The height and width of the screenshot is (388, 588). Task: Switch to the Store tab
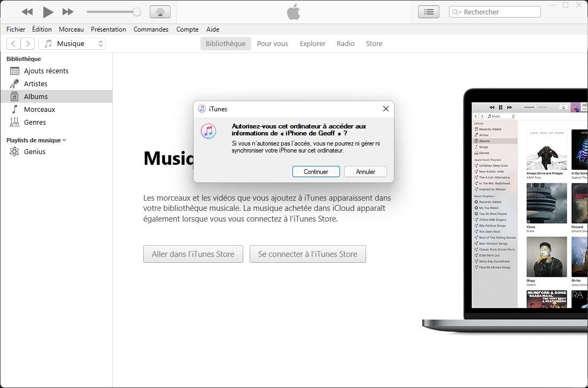(x=374, y=43)
